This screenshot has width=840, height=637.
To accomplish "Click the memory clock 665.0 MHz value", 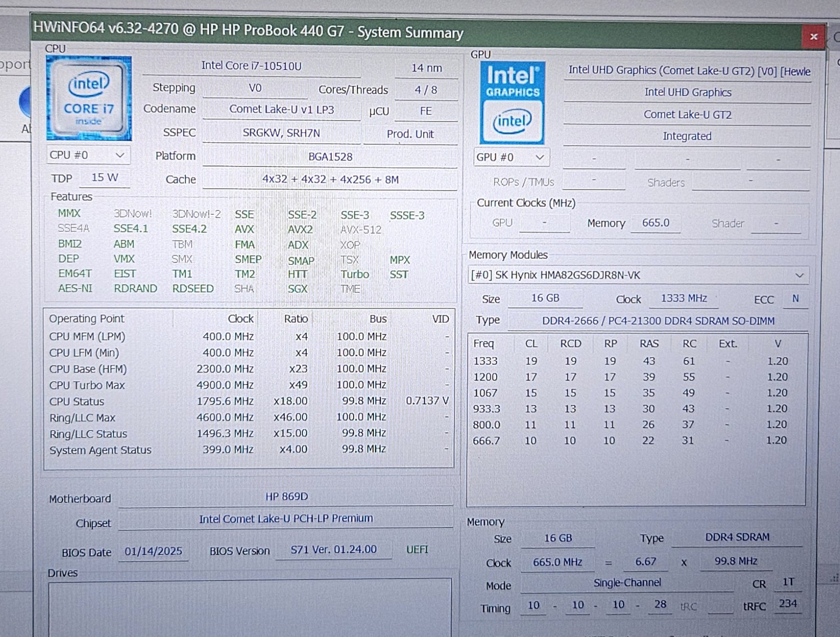I will point(558,562).
